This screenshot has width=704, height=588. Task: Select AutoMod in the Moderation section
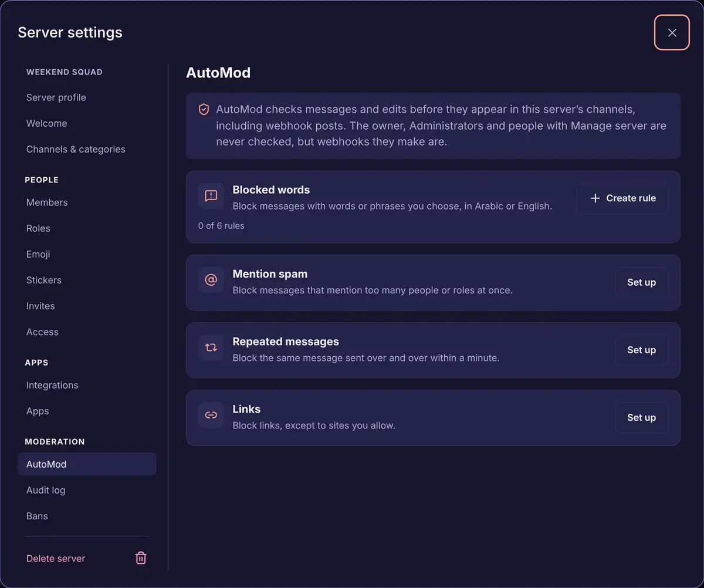(x=87, y=464)
